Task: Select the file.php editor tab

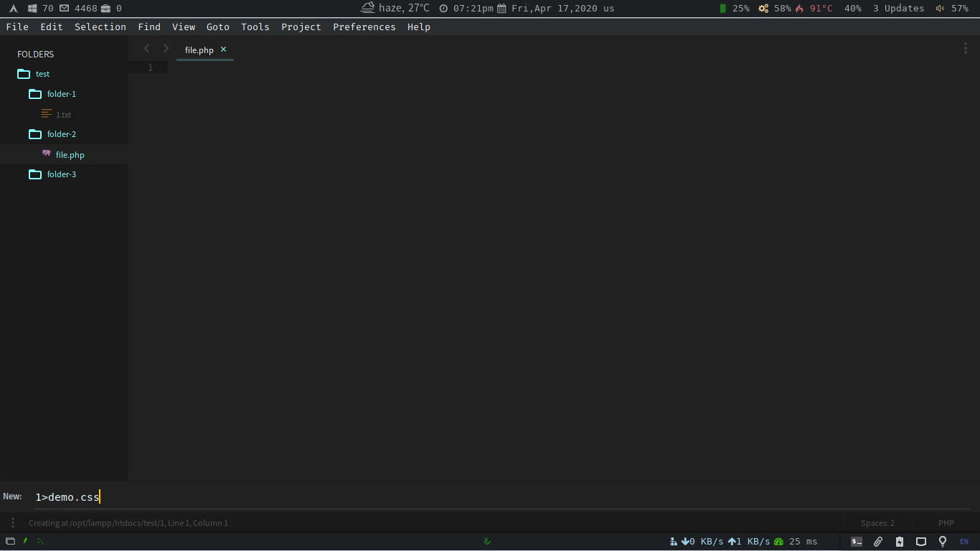Action: point(199,50)
